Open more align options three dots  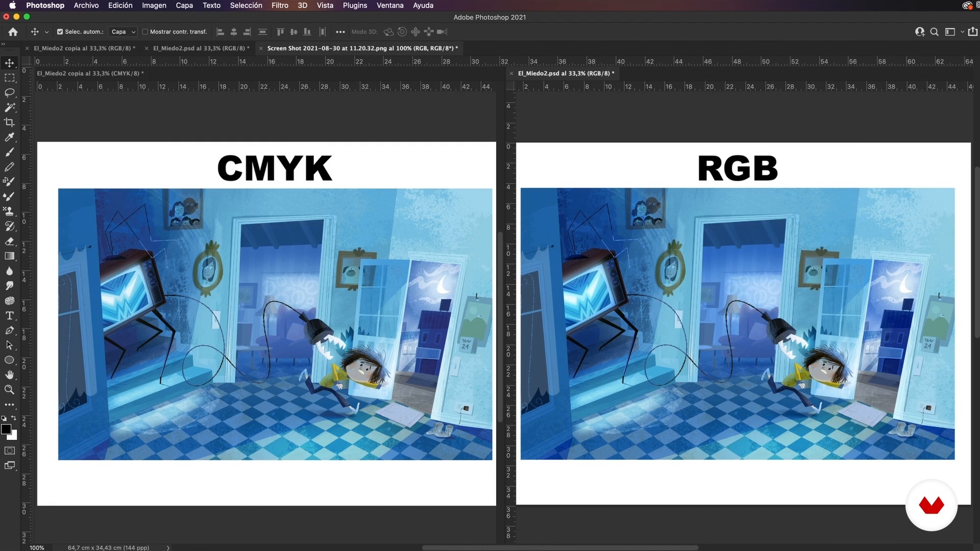340,32
